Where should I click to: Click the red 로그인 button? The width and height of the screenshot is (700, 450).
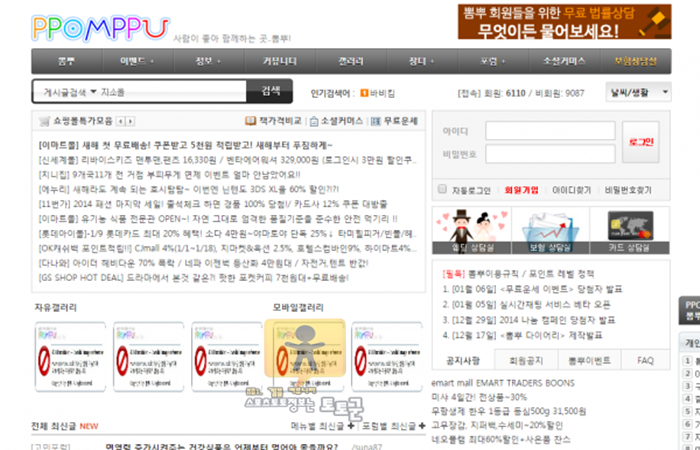pos(641,142)
